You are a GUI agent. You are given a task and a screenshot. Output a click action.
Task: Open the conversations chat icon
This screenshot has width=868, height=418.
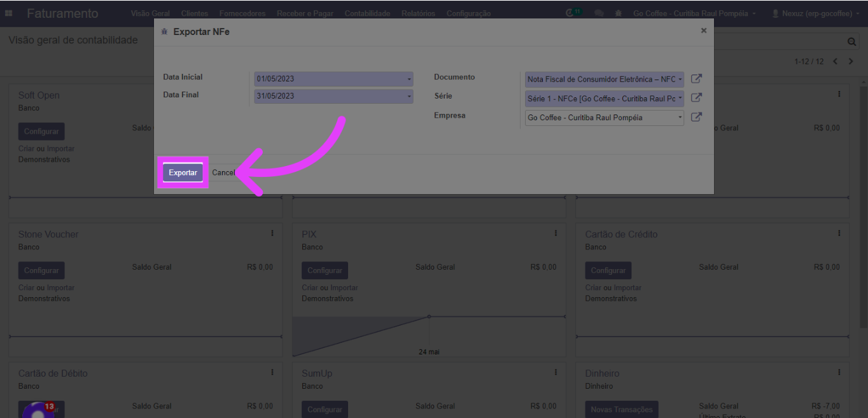point(599,13)
